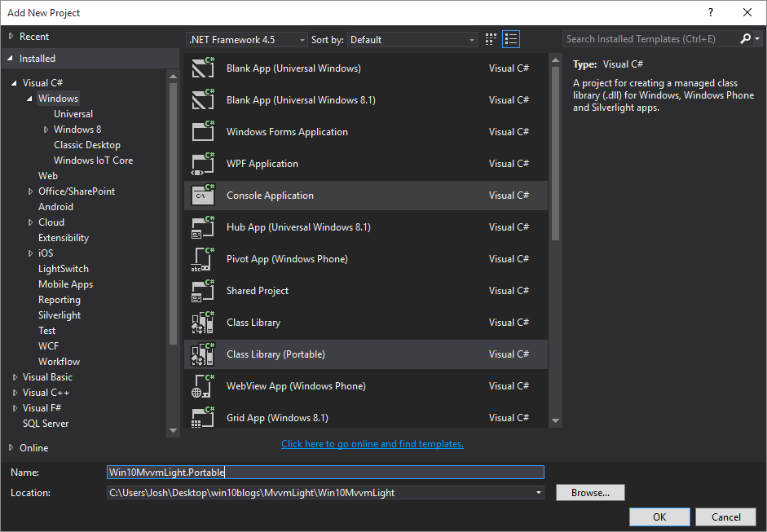
Task: Click the project Name input field
Action: coord(324,472)
